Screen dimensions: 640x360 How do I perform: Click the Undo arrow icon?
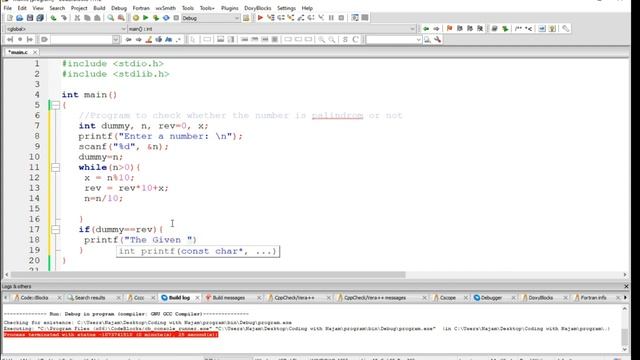pos(53,18)
